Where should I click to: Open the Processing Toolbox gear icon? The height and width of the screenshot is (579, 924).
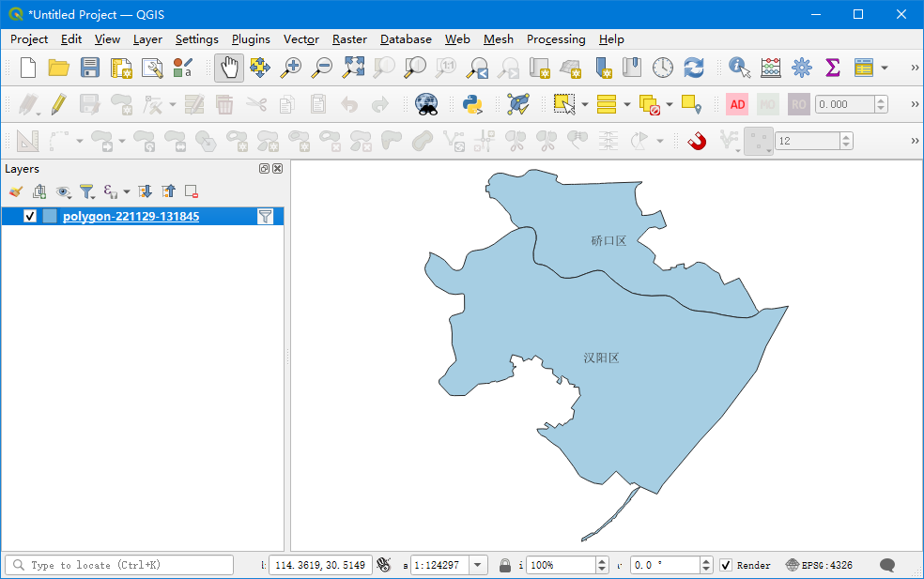[801, 68]
